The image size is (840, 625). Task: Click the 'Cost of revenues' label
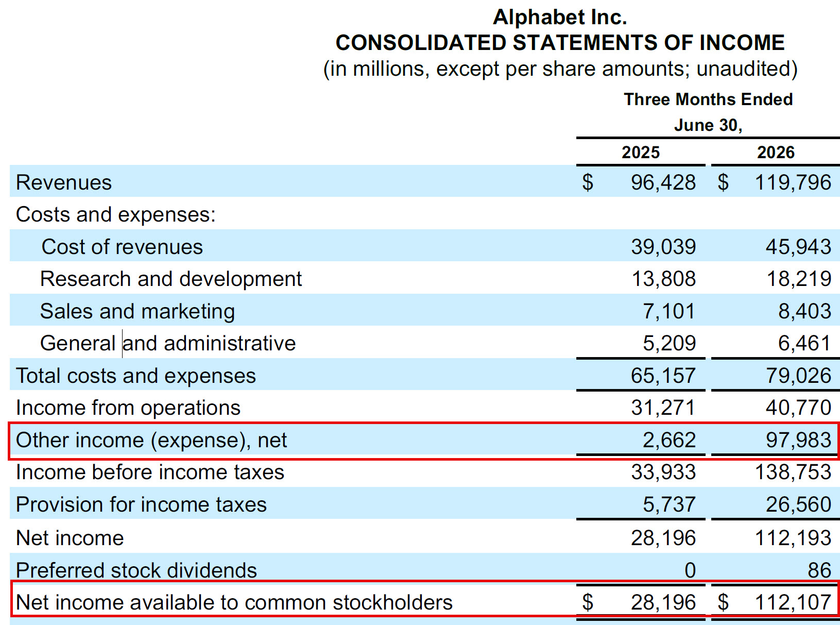(122, 247)
